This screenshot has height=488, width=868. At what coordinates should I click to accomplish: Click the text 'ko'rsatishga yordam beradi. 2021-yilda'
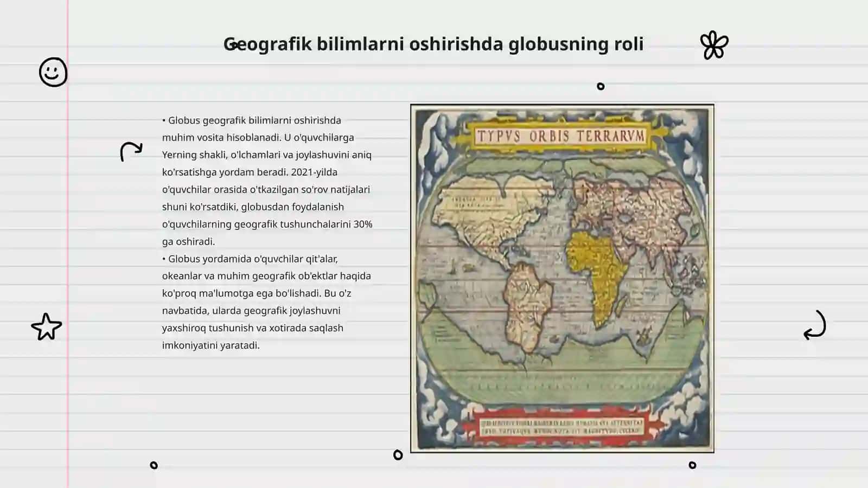(x=250, y=172)
